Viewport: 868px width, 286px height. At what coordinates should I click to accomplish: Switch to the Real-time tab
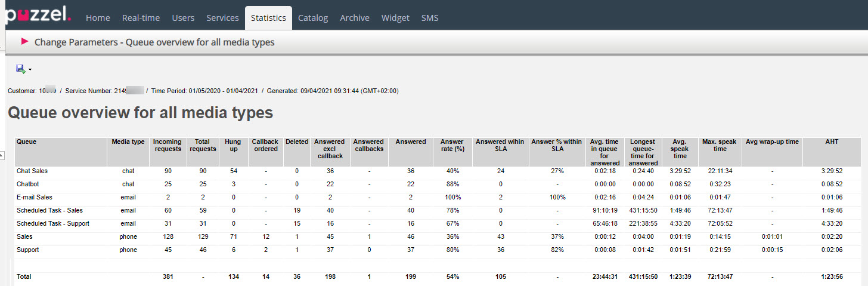coord(141,18)
